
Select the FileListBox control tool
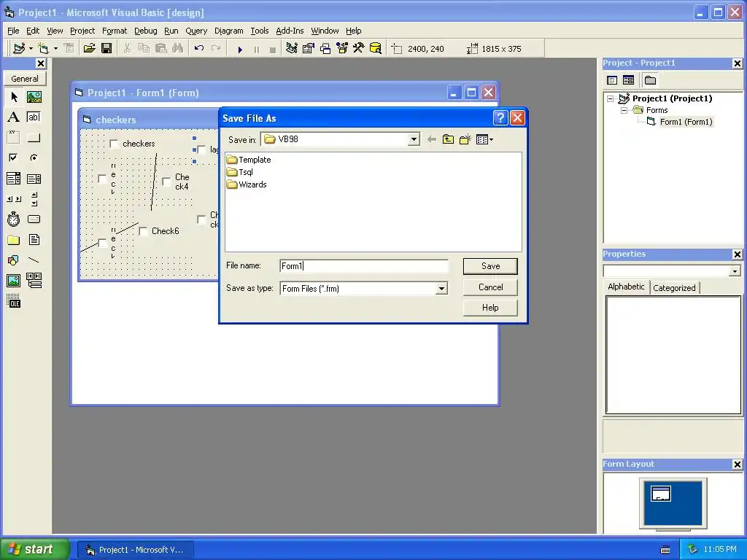[34, 239]
